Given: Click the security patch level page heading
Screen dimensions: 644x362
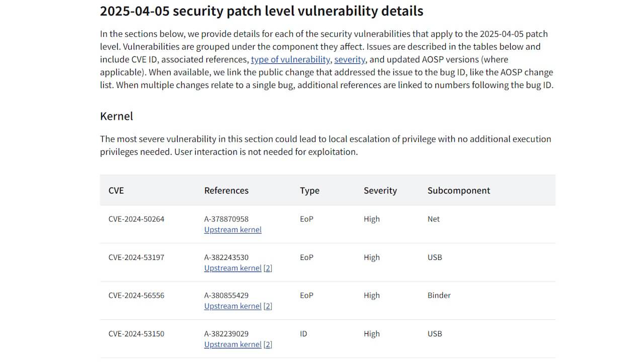Looking at the screenshot, I should coord(262,11).
